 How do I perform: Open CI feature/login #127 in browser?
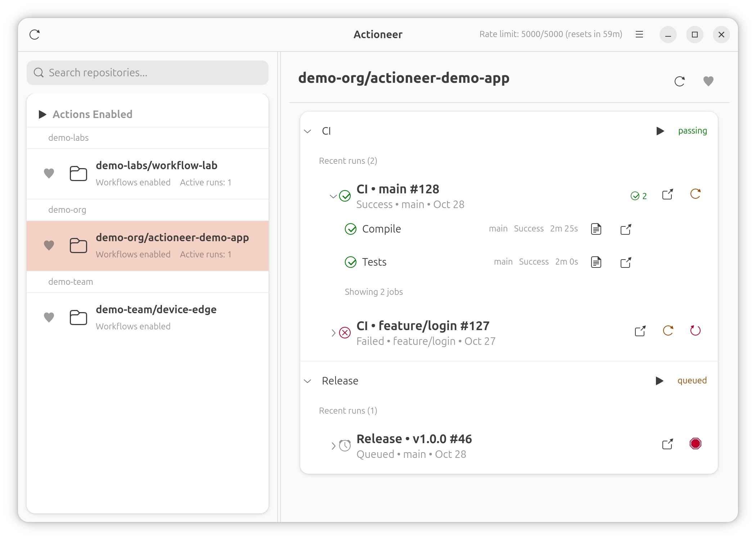pos(640,331)
